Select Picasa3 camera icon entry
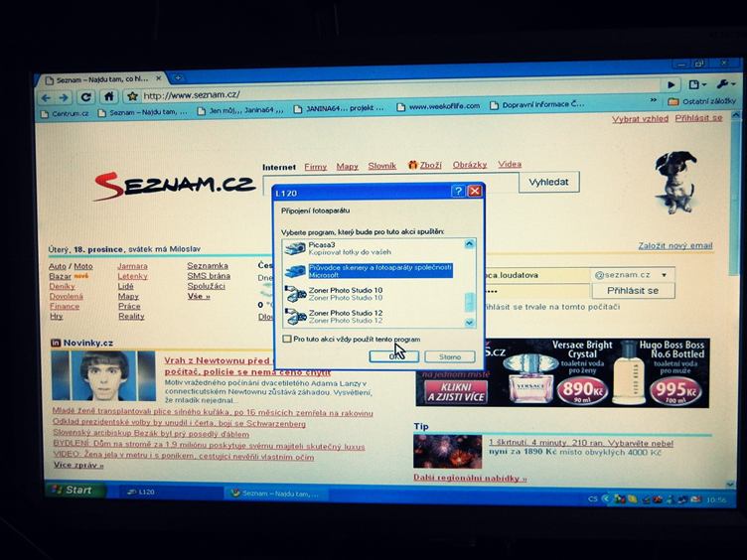Screen dimensions: 747x560 point(295,248)
